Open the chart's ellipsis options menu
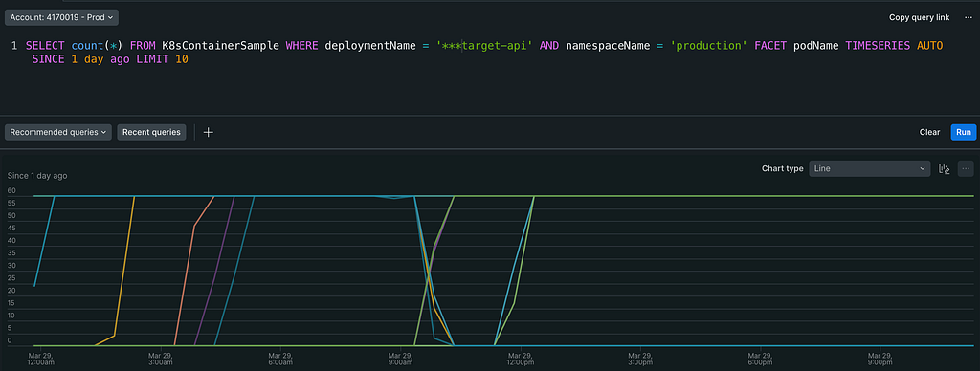This screenshot has height=371, width=980. point(967,168)
